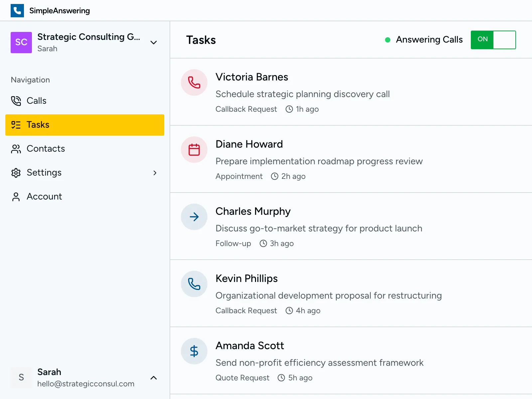Click Victoria Barnes red phone callback icon
Viewport: 532px width, 399px height.
pos(194,82)
